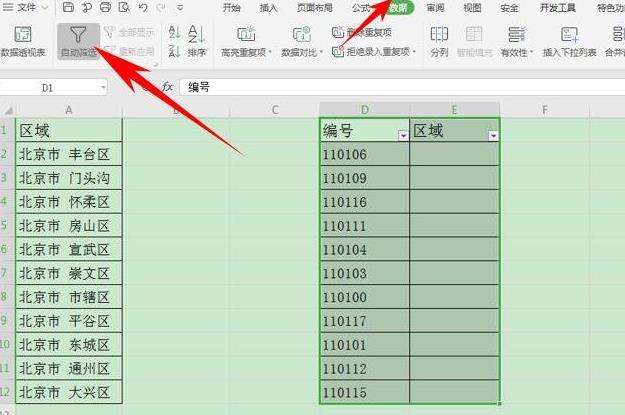625x415 pixels.
Task: Select cell 北京市 门头沟
Action: coord(69,178)
